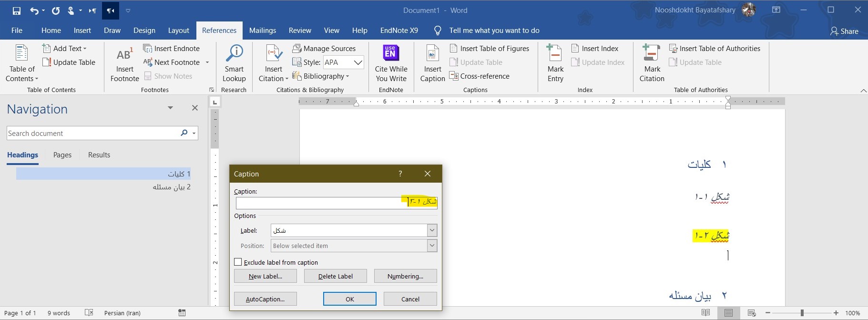868x320 pixels.
Task: Confirm the Caption dialog with OK
Action: click(350, 299)
